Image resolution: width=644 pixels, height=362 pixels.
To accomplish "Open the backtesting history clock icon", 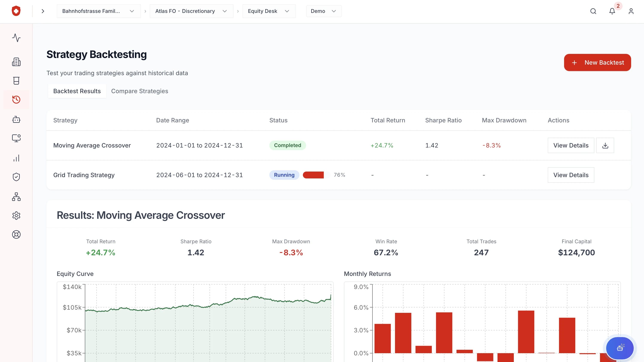I will 16,99.
